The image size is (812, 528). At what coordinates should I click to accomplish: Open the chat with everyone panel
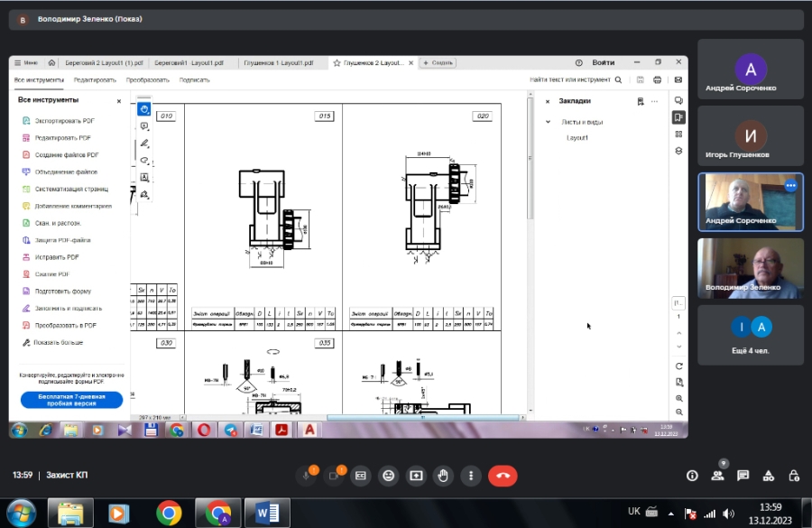743,475
